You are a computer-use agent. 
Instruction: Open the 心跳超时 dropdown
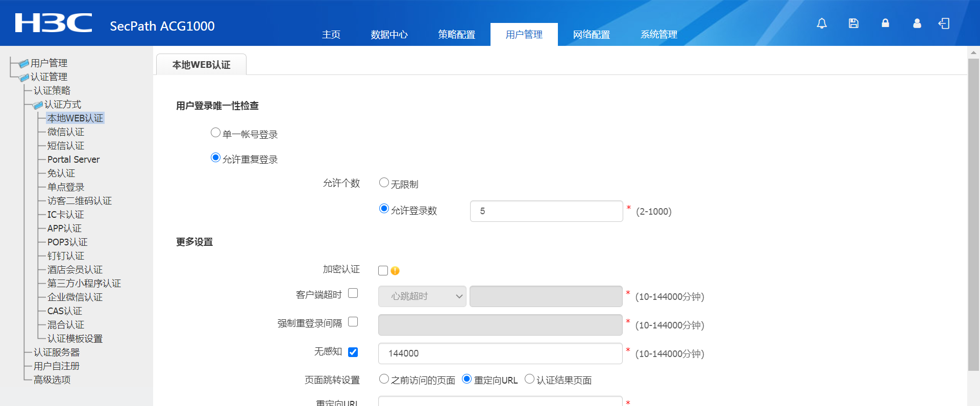coord(422,296)
